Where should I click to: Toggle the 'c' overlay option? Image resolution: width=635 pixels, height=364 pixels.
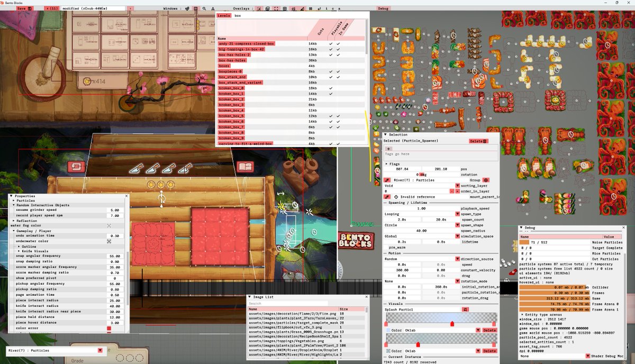(x=333, y=8)
